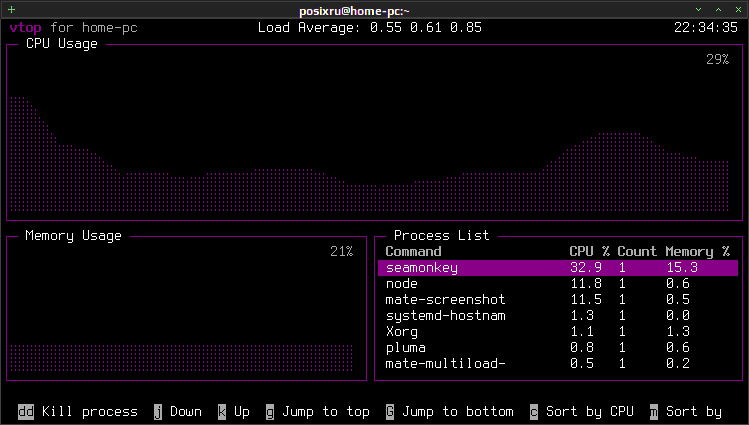Image resolution: width=749 pixels, height=425 pixels.
Task: Maximize the terminal window
Action: pyautogui.click(x=718, y=10)
